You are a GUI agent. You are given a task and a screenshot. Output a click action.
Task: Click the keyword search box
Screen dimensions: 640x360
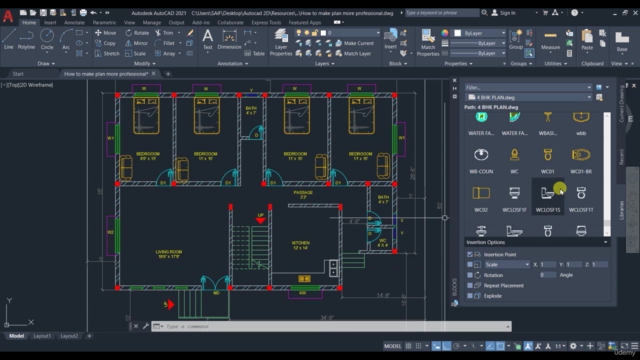(x=442, y=13)
